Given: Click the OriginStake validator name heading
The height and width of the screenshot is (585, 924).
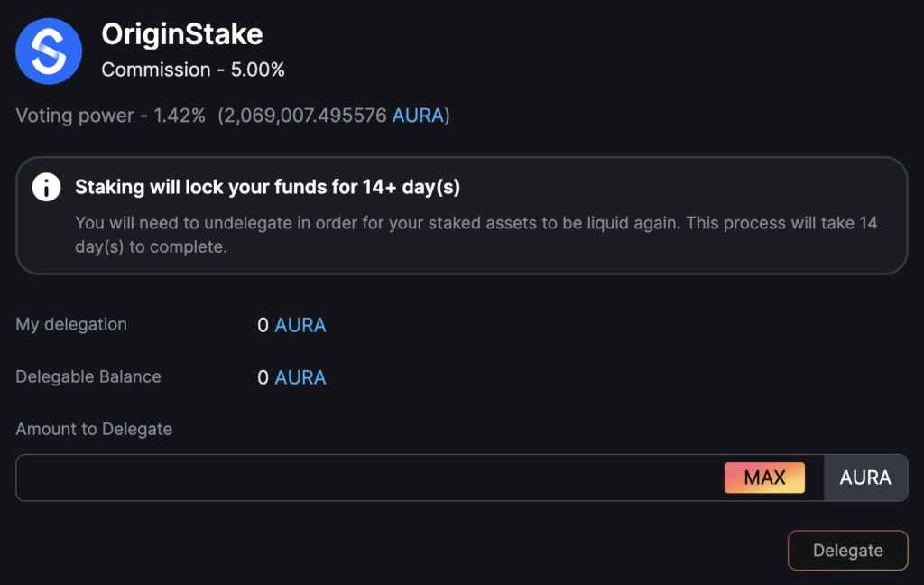Looking at the screenshot, I should click(182, 34).
